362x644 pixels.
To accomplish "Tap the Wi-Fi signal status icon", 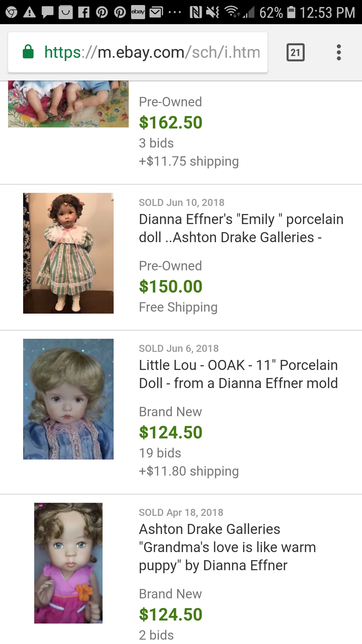I will [232, 12].
